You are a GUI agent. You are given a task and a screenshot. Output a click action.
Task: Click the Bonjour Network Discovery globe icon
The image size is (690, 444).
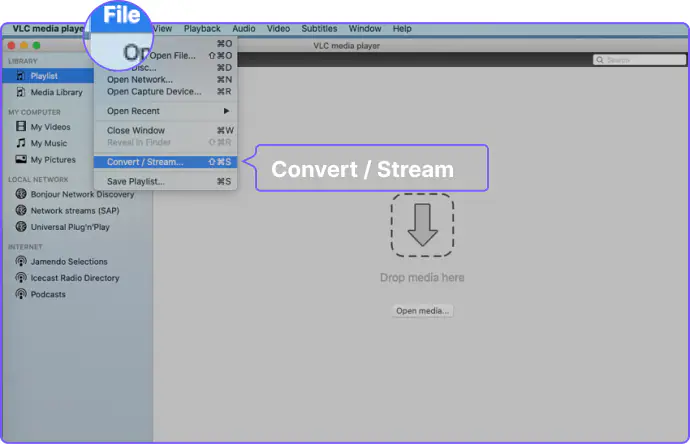[x=21, y=194]
